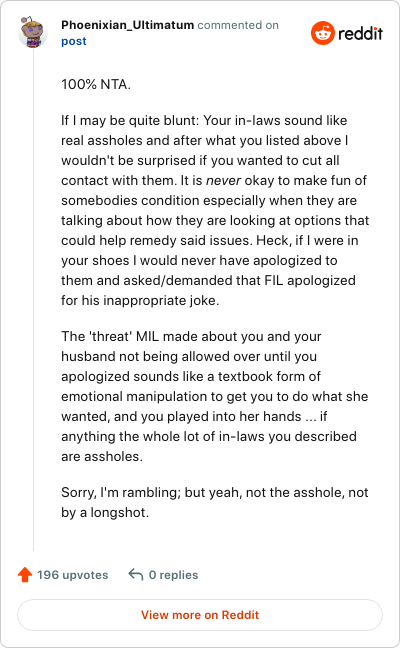
Task: Click the orange upvote arrow
Action: point(25,575)
